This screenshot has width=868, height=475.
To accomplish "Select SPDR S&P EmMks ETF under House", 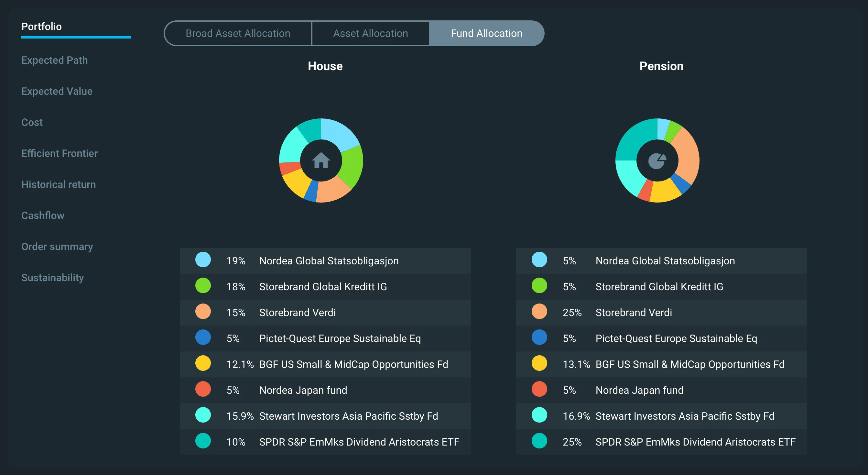I will 359,442.
